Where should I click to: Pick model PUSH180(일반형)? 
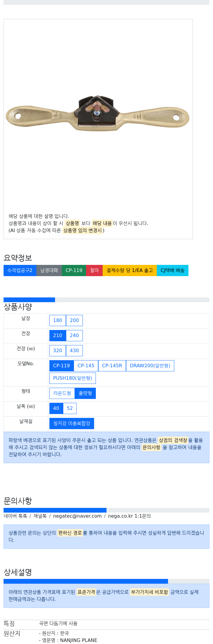(x=72, y=378)
